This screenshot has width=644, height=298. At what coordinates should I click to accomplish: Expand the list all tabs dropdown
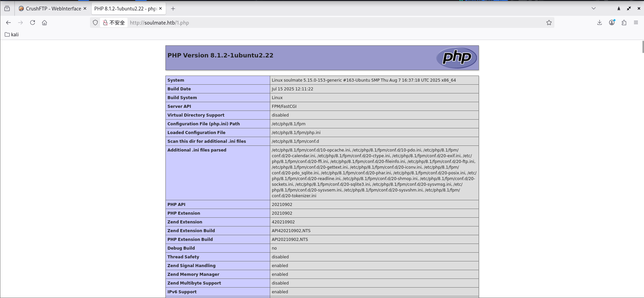(593, 9)
